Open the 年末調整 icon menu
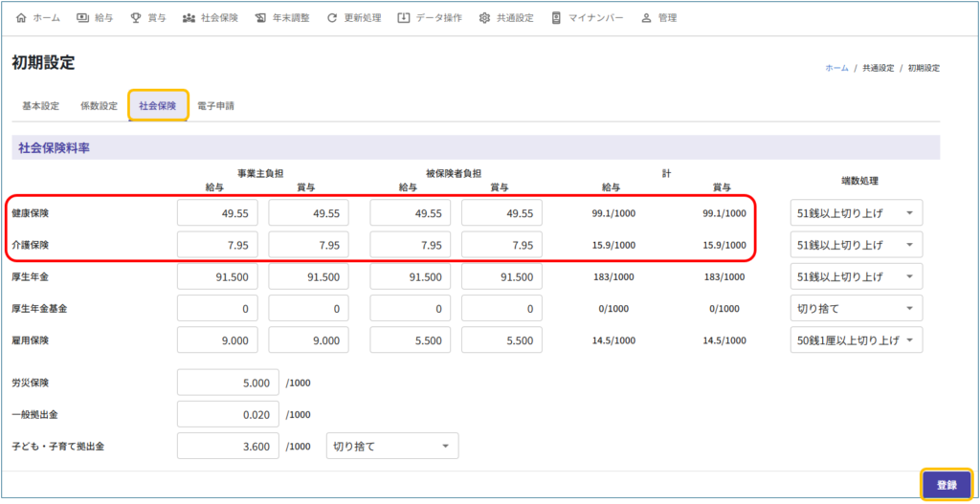The width and height of the screenshot is (980, 504). click(261, 18)
